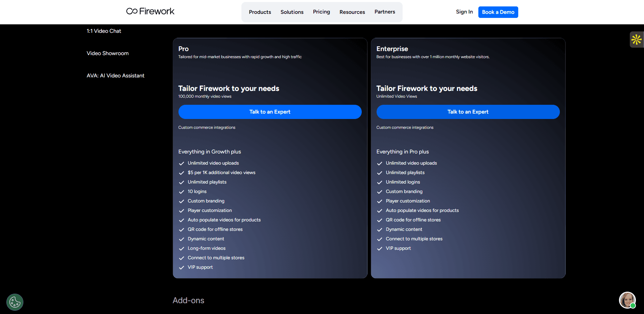
Task: Expand the Products navigation menu
Action: [x=260, y=12]
